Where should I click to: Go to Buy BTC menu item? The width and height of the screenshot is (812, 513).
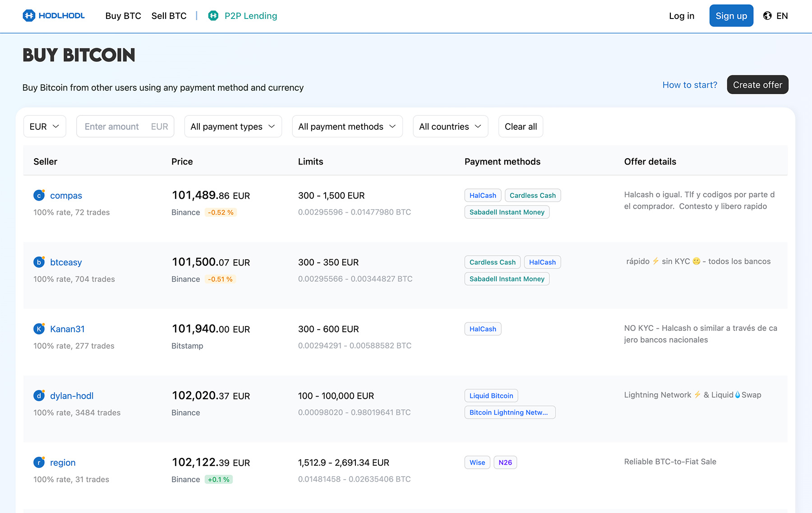(123, 16)
